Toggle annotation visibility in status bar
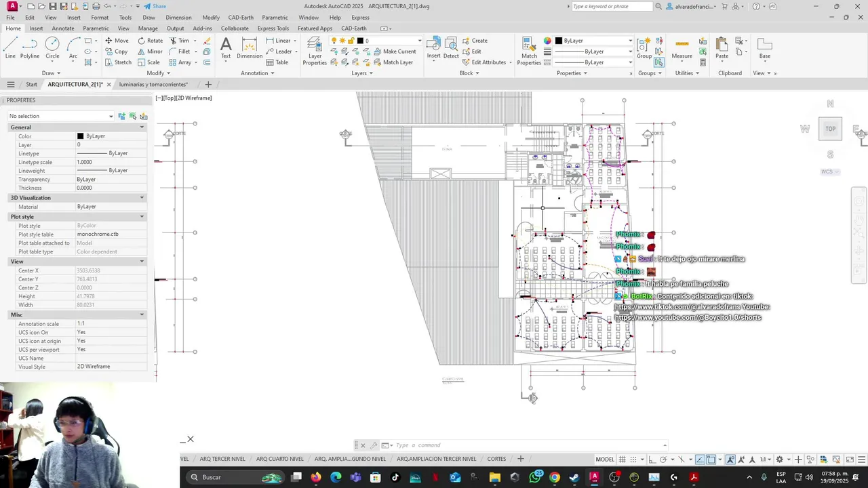Image resolution: width=868 pixels, height=488 pixels. [731, 460]
